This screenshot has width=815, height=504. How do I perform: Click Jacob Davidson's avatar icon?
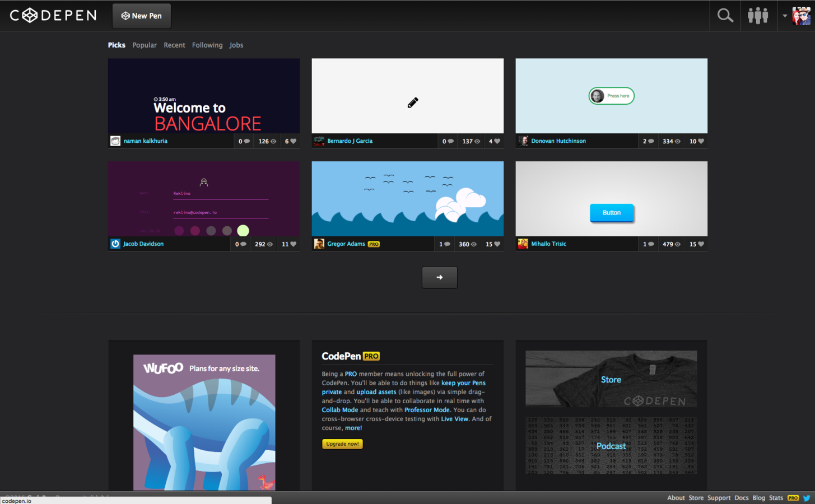115,244
